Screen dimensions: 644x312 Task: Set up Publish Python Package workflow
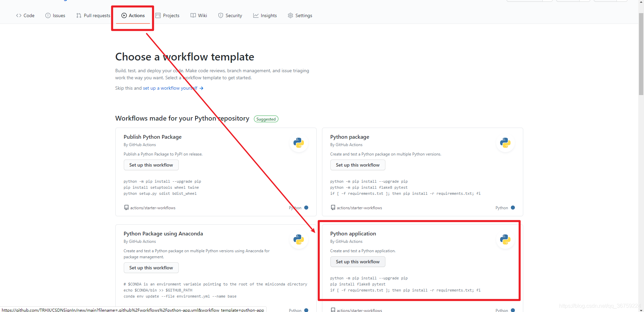(151, 165)
